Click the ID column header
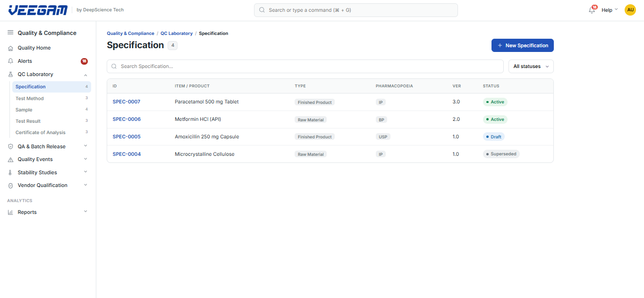The width and height of the screenshot is (644, 298). [x=115, y=86]
